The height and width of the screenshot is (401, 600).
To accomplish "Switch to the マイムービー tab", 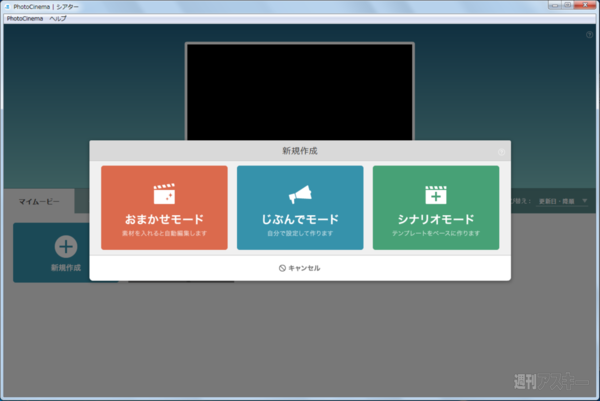I will pyautogui.click(x=39, y=201).
